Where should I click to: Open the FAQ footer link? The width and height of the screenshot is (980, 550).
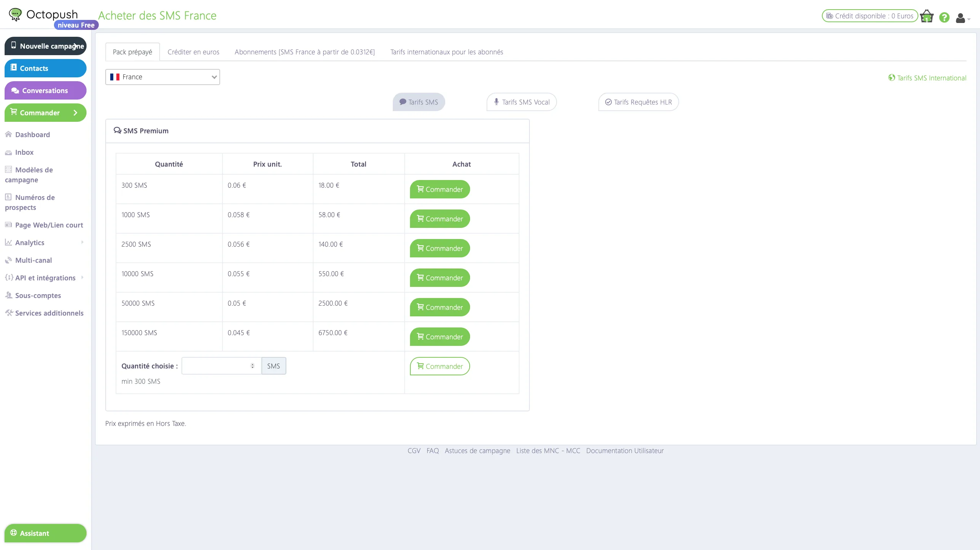click(x=433, y=451)
